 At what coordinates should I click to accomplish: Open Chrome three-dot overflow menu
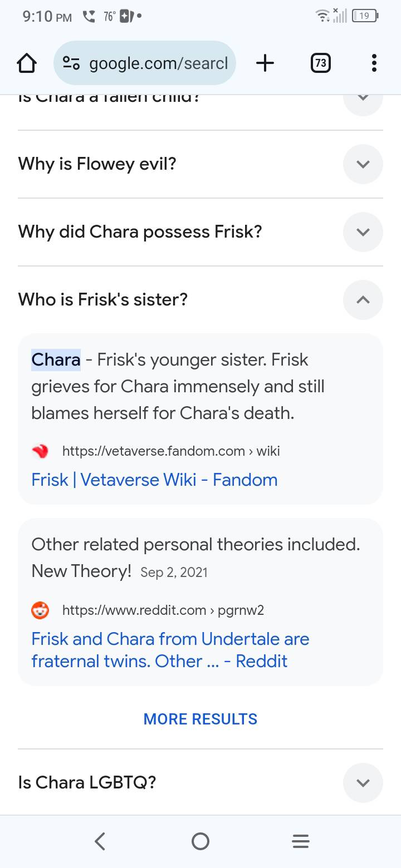(x=374, y=63)
